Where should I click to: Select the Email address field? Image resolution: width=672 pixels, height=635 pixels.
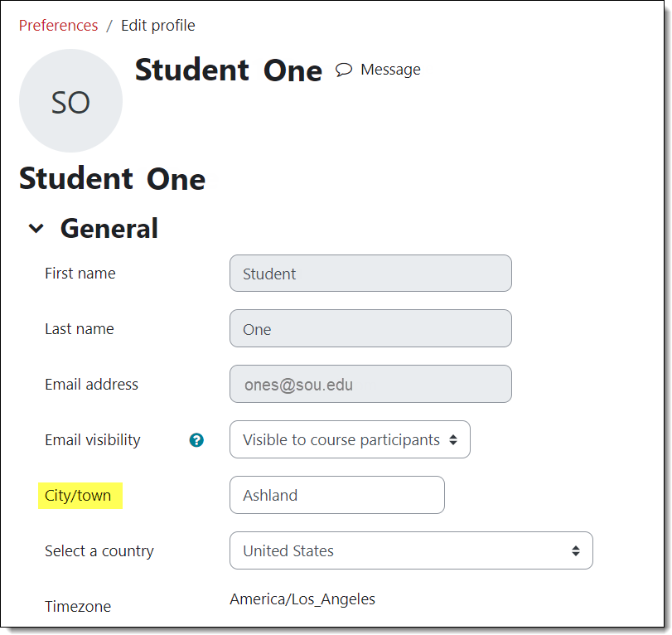(x=370, y=384)
